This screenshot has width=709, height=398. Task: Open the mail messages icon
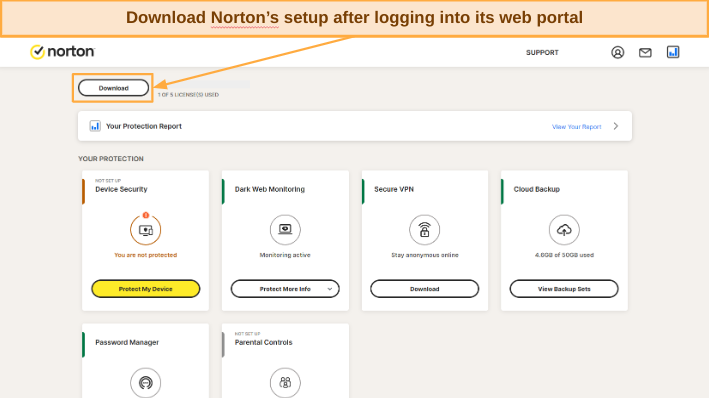(x=645, y=53)
